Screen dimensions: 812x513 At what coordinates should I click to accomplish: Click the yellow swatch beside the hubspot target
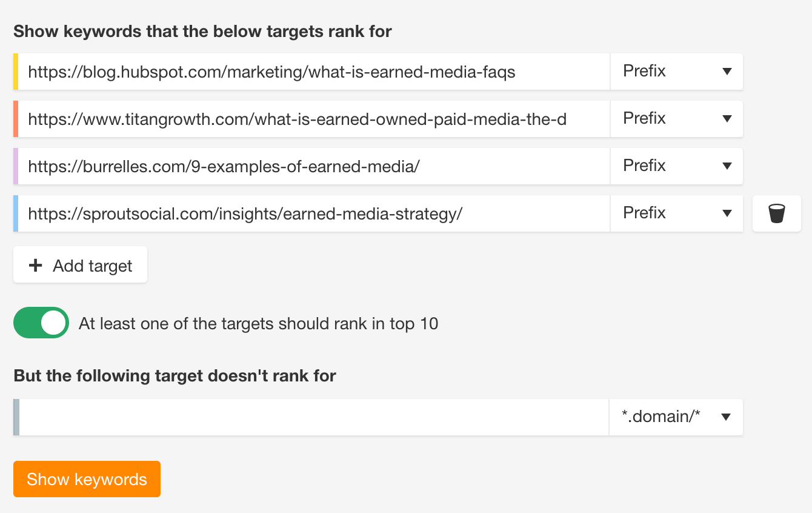tap(17, 71)
